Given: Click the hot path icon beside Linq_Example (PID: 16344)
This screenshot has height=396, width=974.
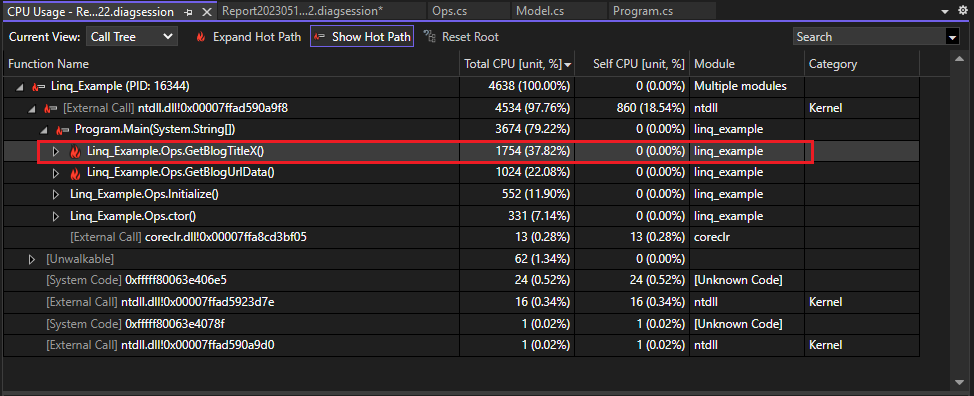Looking at the screenshot, I should pos(38,86).
